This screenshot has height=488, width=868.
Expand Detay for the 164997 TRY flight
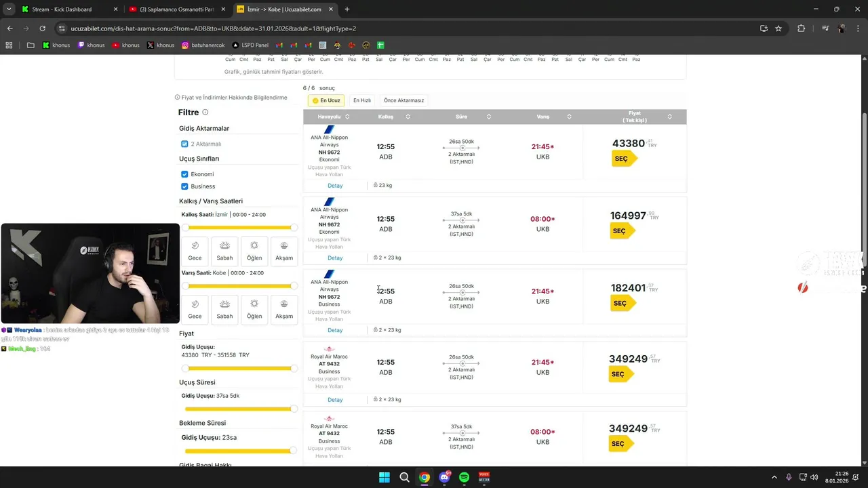tap(335, 258)
